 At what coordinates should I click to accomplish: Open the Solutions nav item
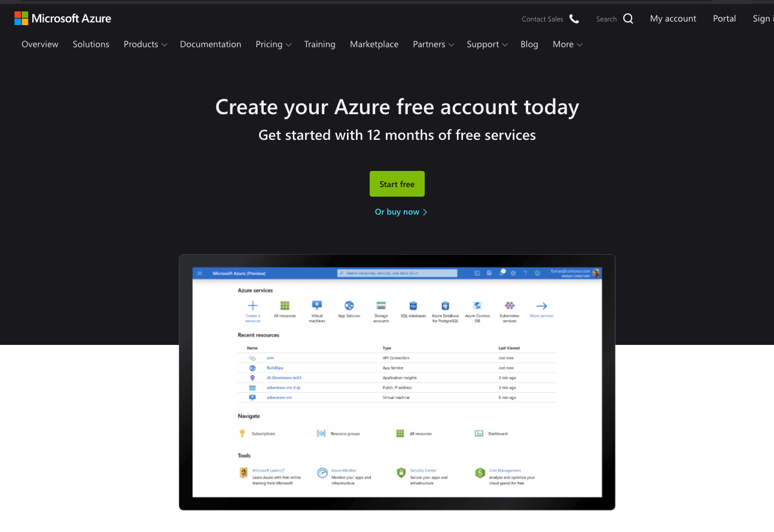click(91, 44)
